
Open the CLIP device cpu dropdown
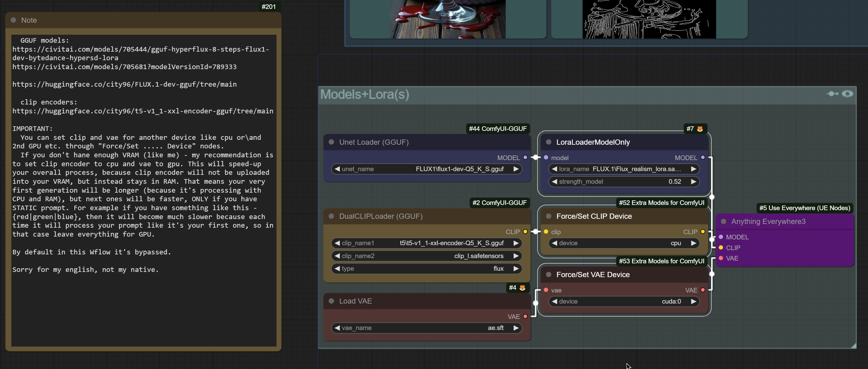tap(624, 243)
